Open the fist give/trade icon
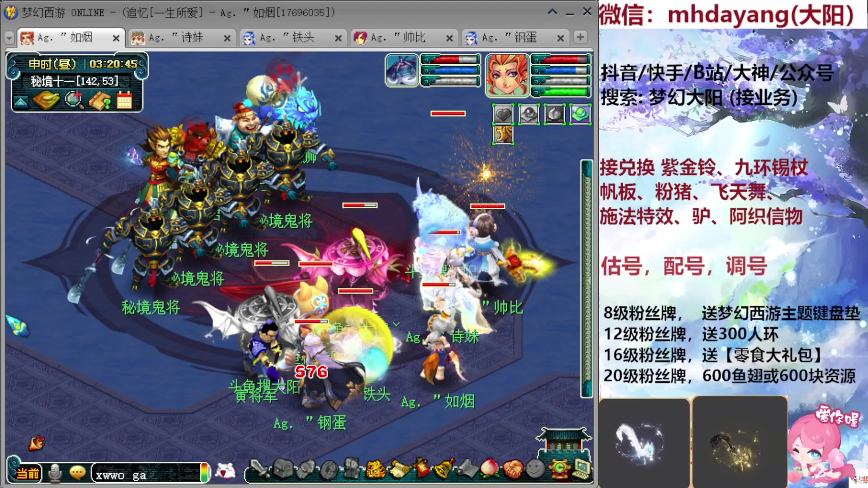 (306, 469)
